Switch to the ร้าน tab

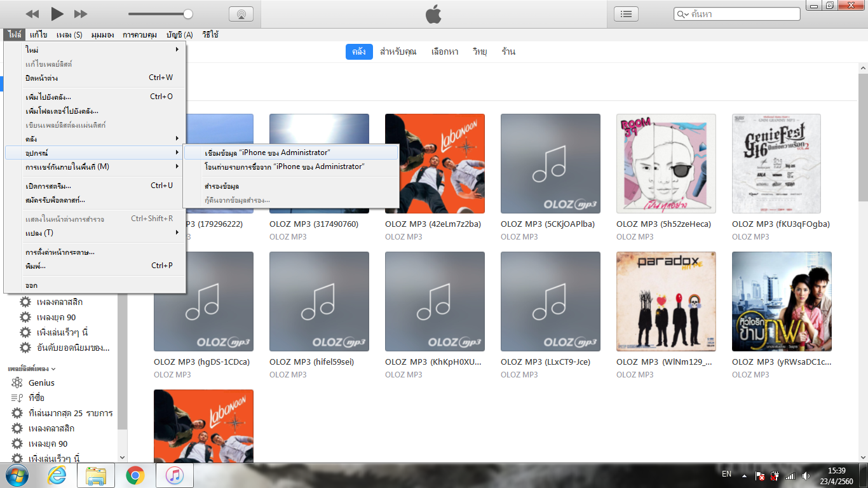(x=508, y=51)
